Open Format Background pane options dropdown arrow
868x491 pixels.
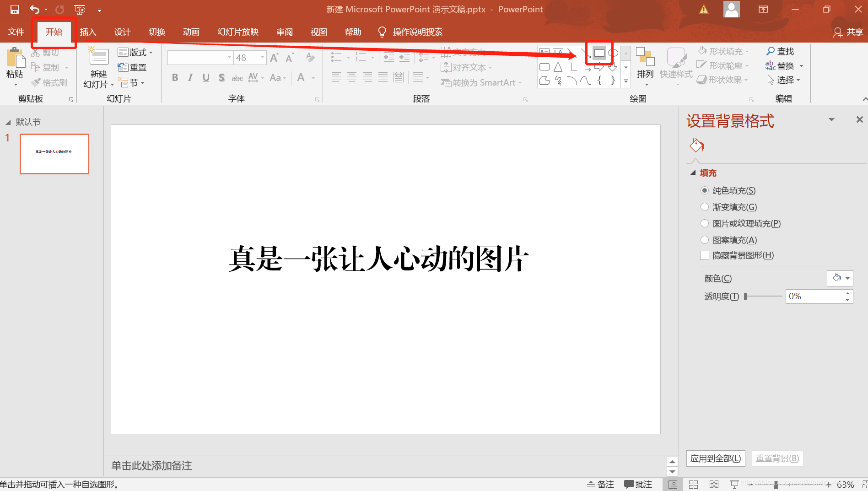coord(831,120)
